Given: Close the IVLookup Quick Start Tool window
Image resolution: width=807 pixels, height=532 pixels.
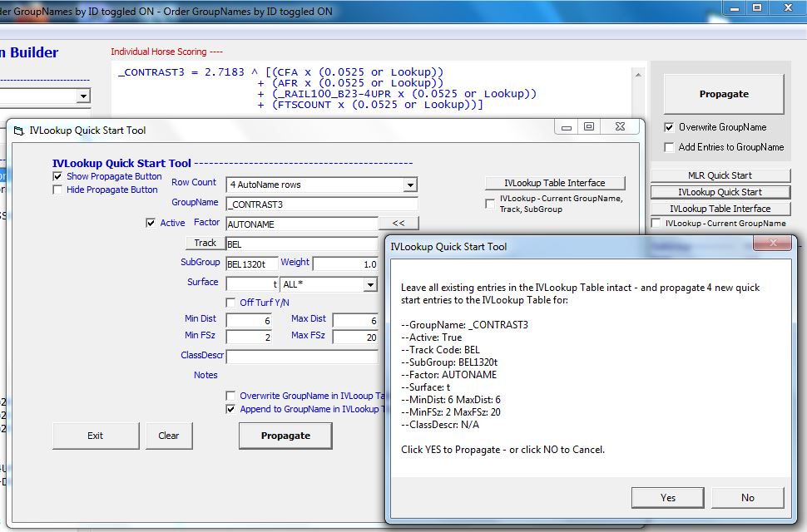Looking at the screenshot, I should tap(620, 127).
